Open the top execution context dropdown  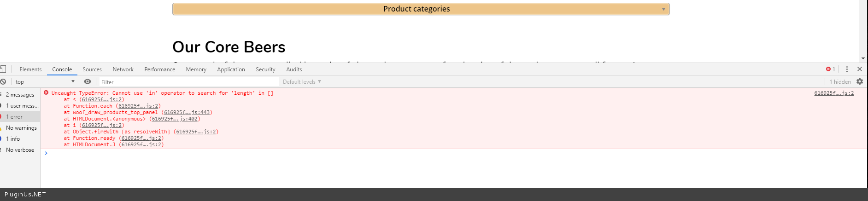(45, 82)
